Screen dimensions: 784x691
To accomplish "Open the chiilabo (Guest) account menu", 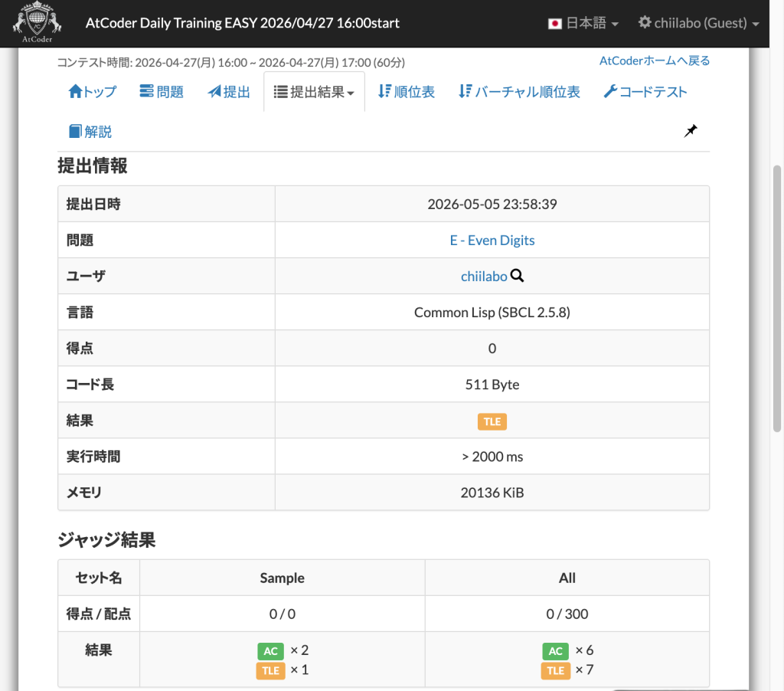I will (698, 23).
